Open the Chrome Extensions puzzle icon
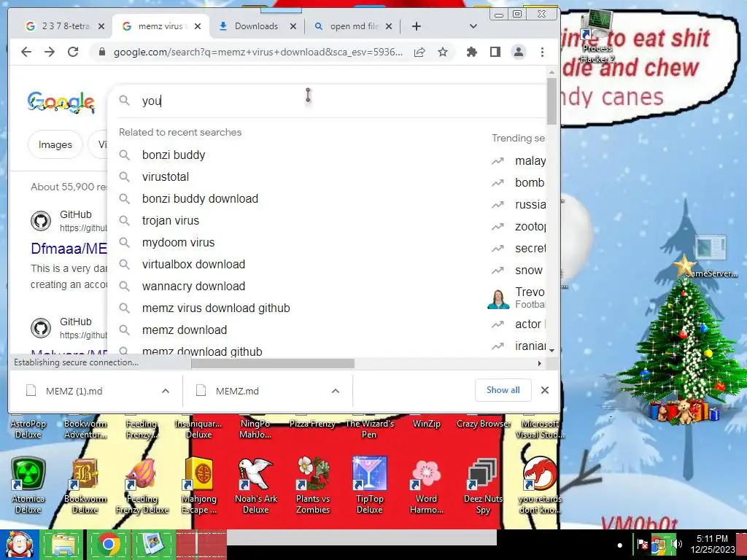Viewport: 747px width, 560px height. click(x=472, y=52)
